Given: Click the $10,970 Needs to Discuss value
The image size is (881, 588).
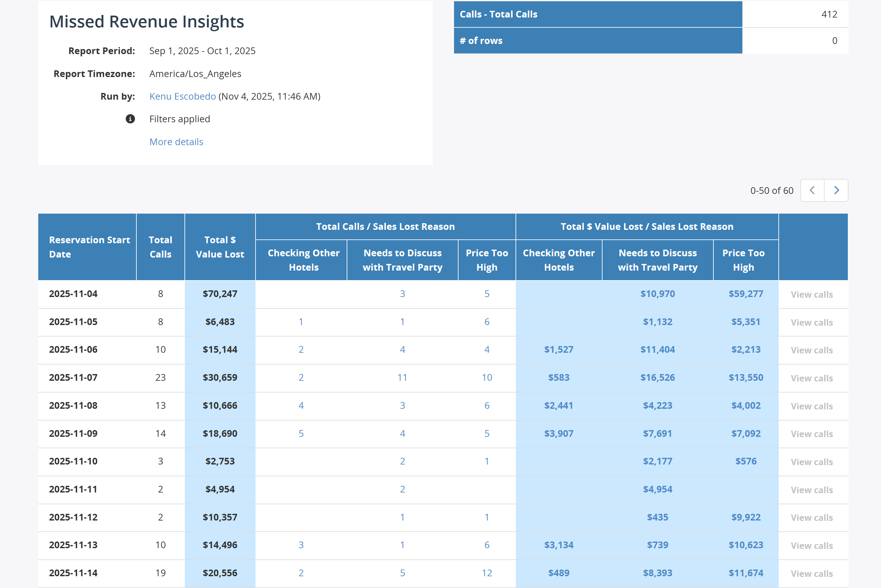Looking at the screenshot, I should 658,294.
